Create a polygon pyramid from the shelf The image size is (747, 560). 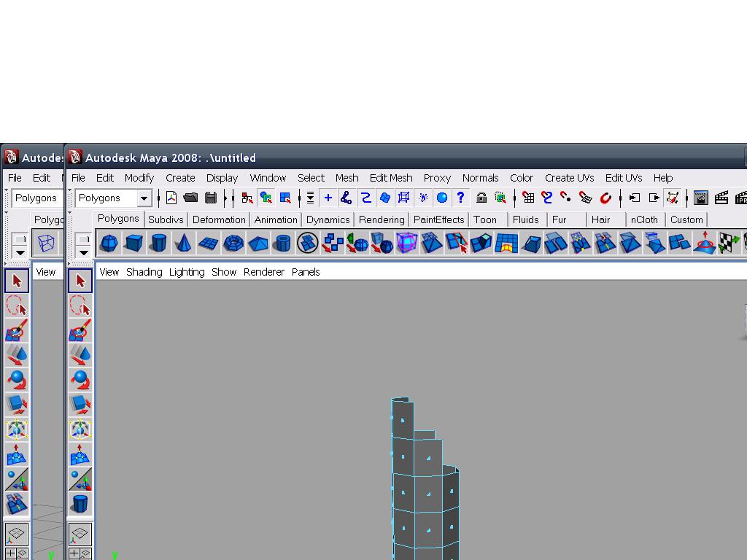[x=258, y=243]
